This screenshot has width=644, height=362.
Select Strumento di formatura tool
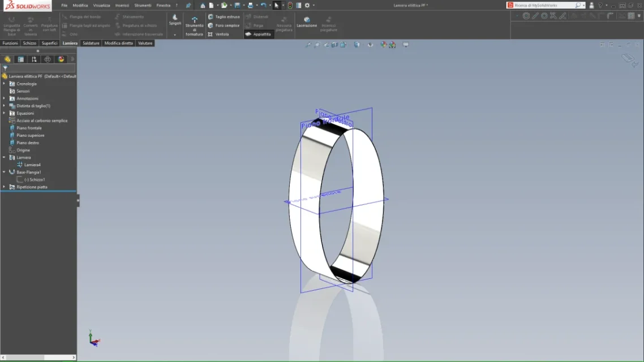coord(194,26)
